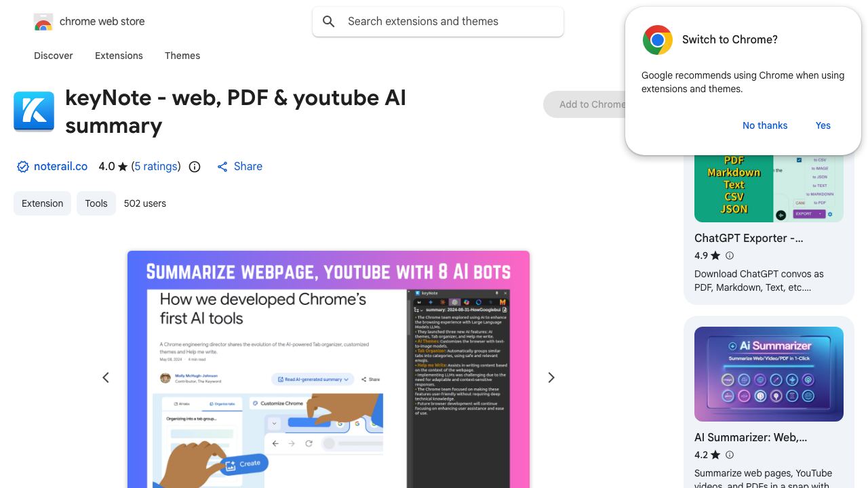Screen dimensions: 868x488
Task: Click the Chrome logo in the prompt
Action: [x=658, y=40]
